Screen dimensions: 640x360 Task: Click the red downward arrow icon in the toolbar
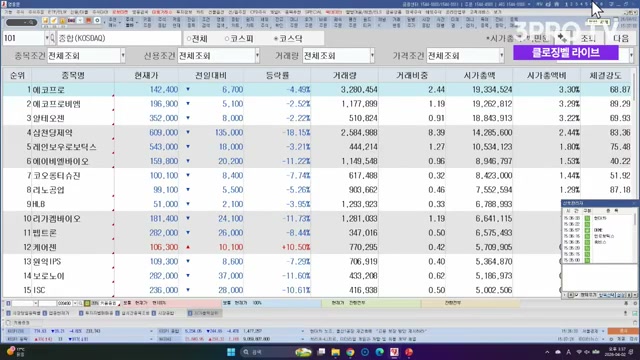(x=88, y=20)
